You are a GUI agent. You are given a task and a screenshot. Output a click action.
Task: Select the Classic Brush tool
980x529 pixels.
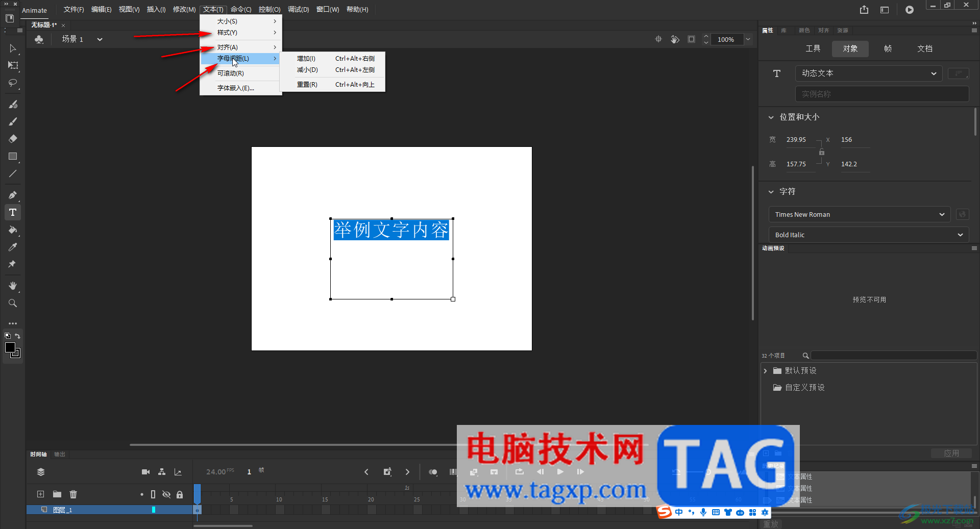click(13, 121)
